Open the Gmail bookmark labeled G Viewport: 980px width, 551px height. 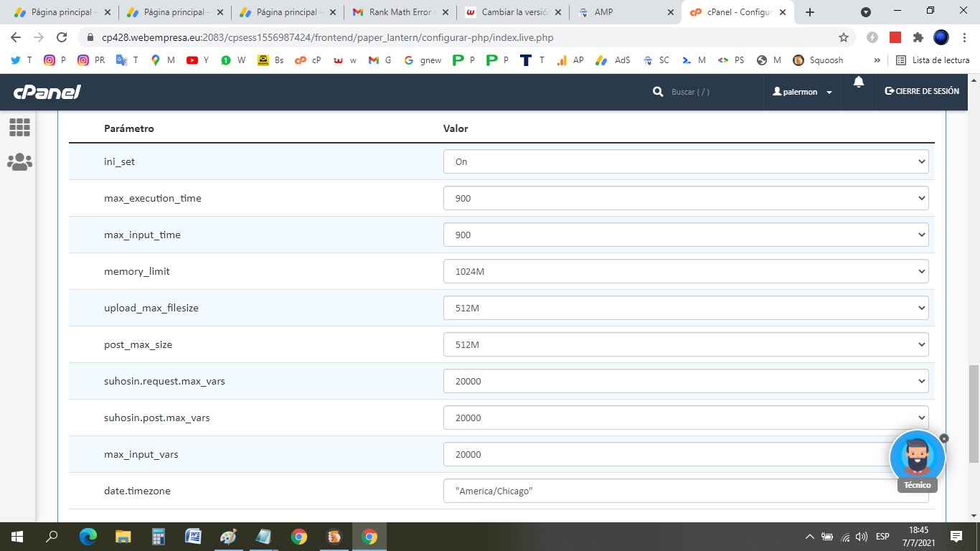click(380, 60)
